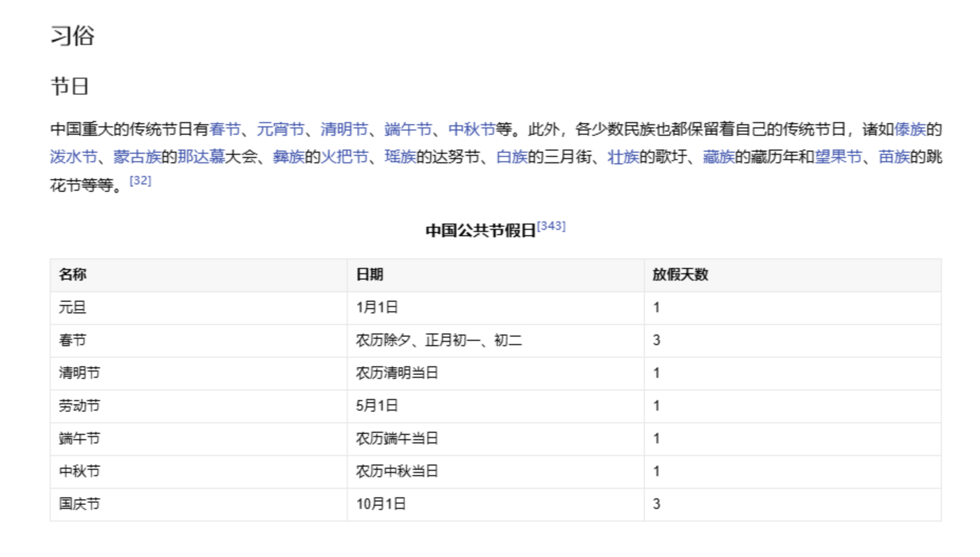Click the date cell 农历端午当日
Screen dimensions: 980x557
point(495,439)
